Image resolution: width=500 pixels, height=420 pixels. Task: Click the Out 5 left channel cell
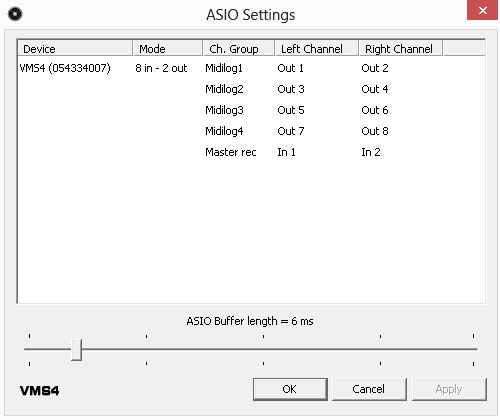click(x=291, y=110)
